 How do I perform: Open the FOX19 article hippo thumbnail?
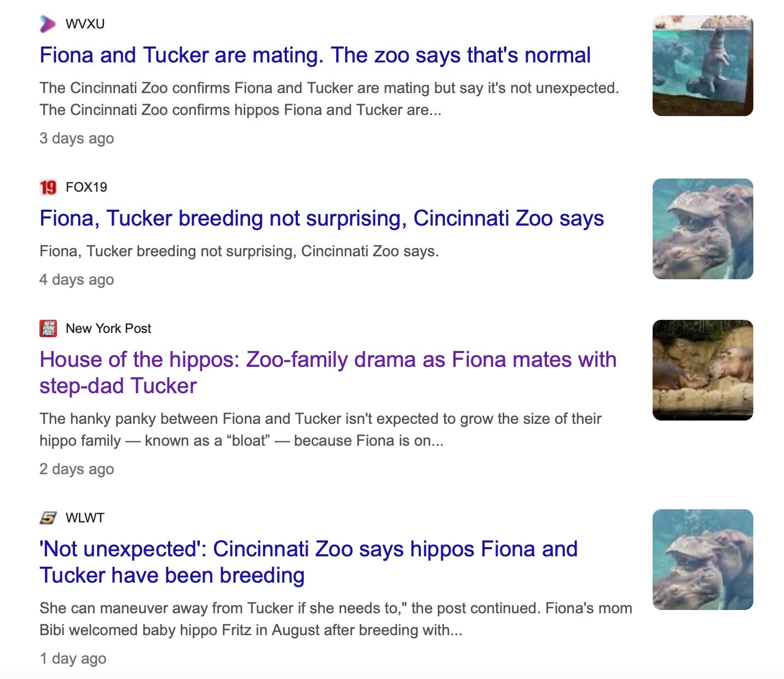[702, 229]
